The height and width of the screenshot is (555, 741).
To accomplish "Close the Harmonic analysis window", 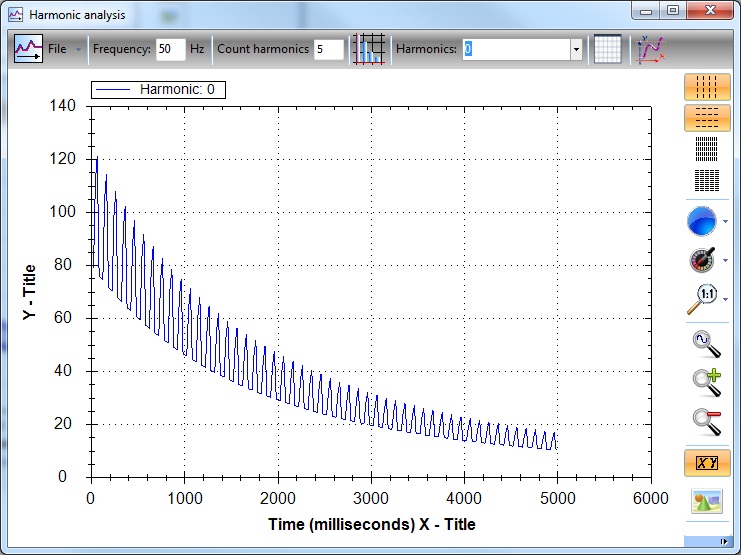I will click(x=710, y=10).
